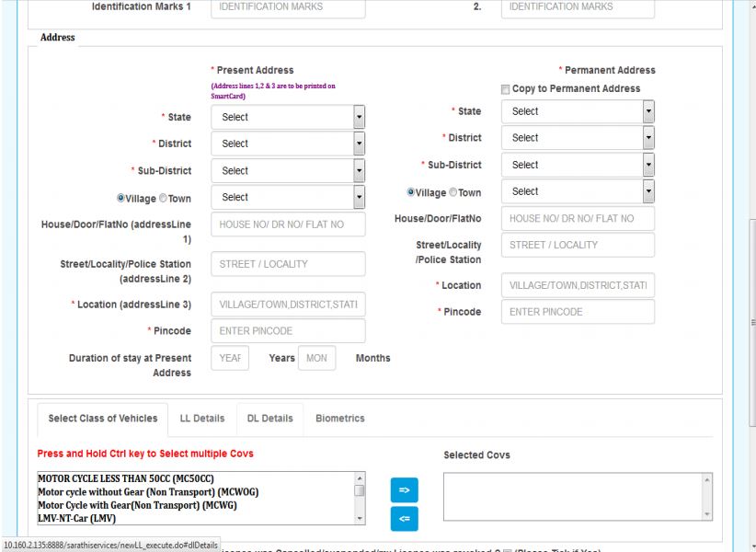Expand the Sub-District dropdown for Permanent Address
Image resolution: width=756 pixels, height=552 pixels.
577,165
